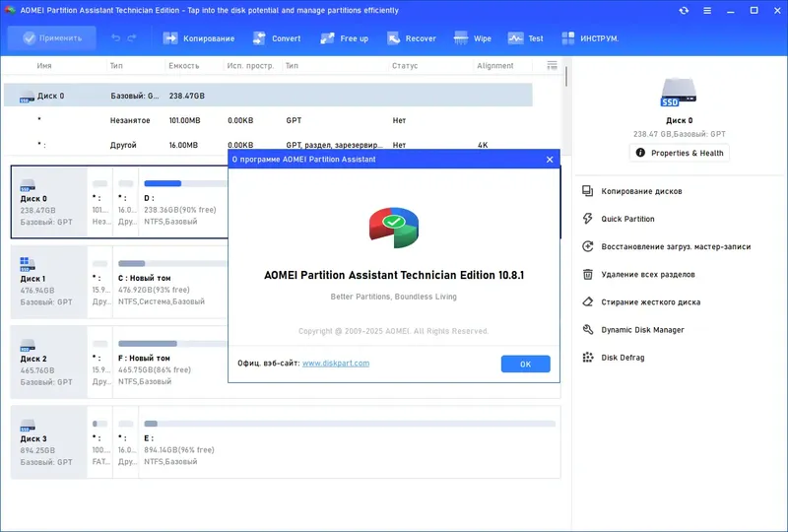788x532 pixels.
Task: Sort by the Статус column header
Action: click(x=405, y=66)
